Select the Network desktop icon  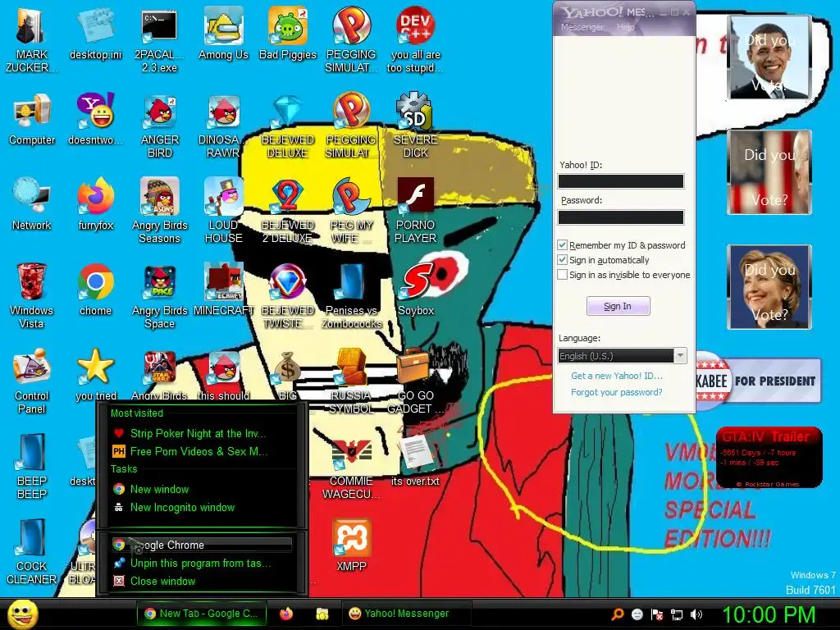(x=32, y=204)
